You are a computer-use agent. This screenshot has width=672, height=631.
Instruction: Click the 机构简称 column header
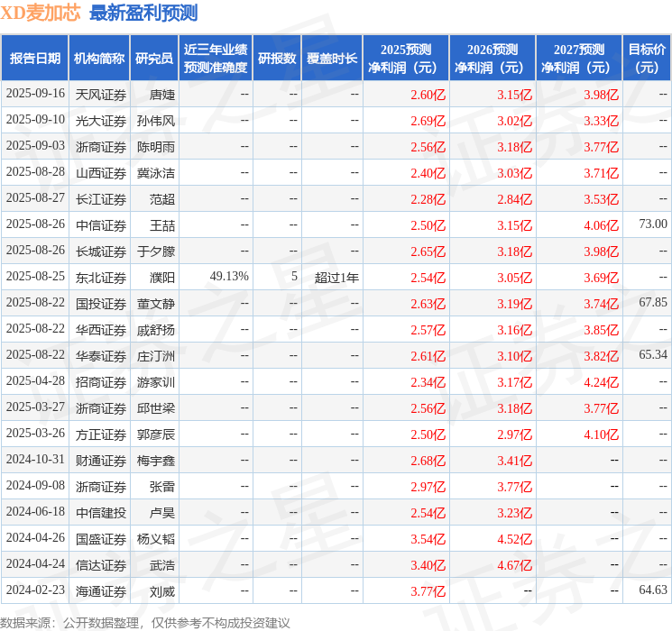pos(99,59)
